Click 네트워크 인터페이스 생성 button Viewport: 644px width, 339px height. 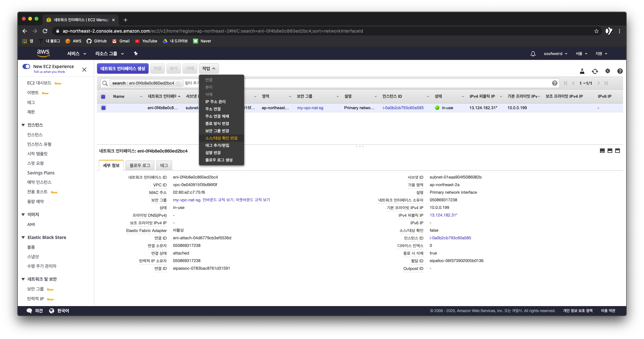tap(123, 69)
